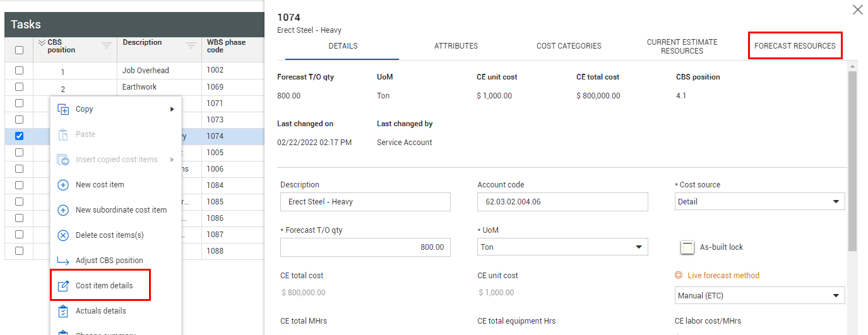The height and width of the screenshot is (335, 868).
Task: Click the Actuals details clipboard icon
Action: point(63,311)
